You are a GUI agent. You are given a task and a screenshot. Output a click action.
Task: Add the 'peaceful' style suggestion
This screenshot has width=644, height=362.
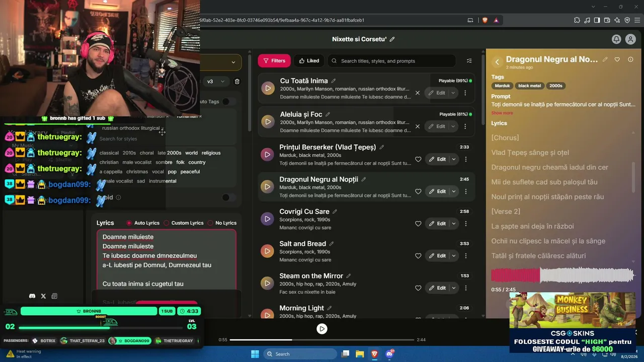[190, 172]
